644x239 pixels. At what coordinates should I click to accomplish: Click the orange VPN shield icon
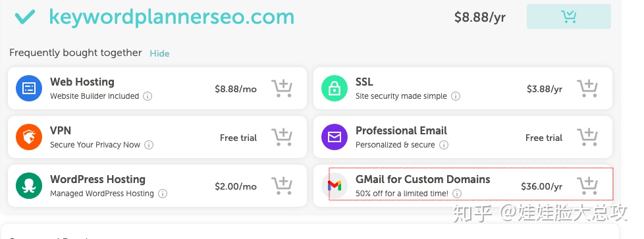coord(29,137)
